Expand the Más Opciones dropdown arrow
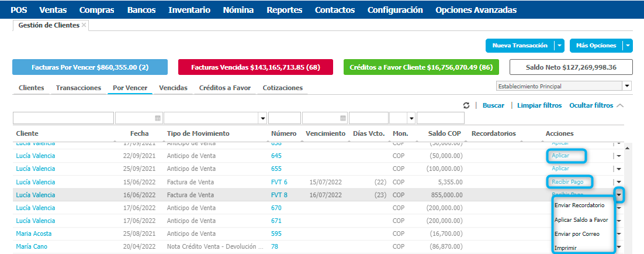The width and height of the screenshot is (644, 254). 628,46
